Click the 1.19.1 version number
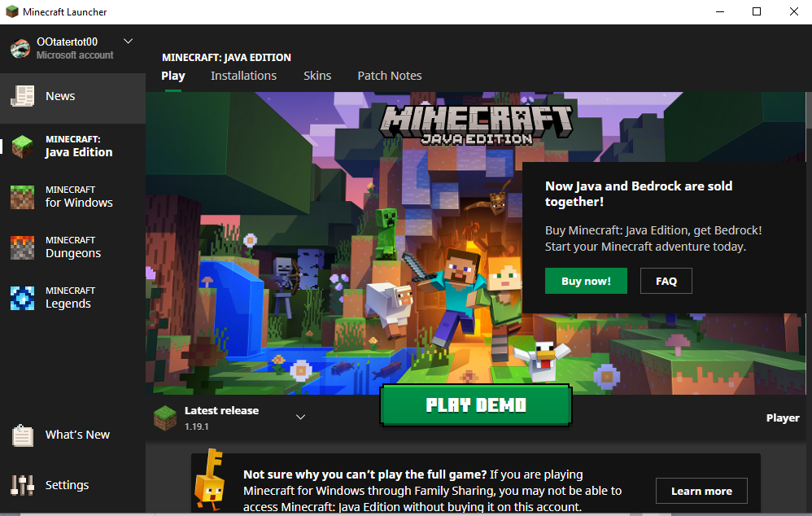The height and width of the screenshot is (516, 812). coord(196,426)
